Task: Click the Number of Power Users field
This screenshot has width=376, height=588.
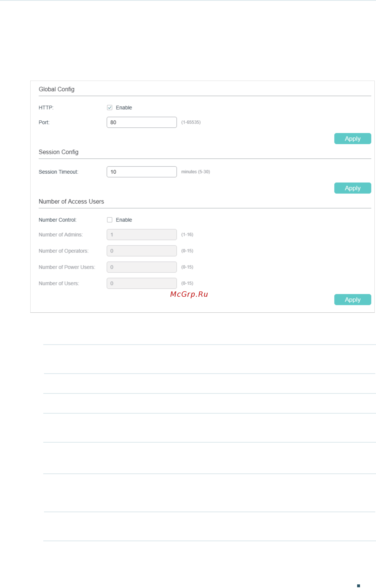Action: point(142,267)
